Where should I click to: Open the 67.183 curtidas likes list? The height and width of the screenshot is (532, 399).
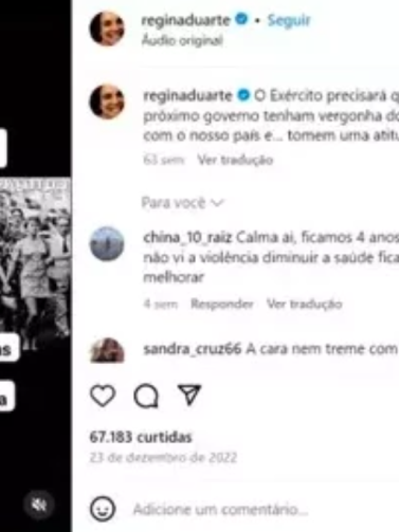coord(140,437)
